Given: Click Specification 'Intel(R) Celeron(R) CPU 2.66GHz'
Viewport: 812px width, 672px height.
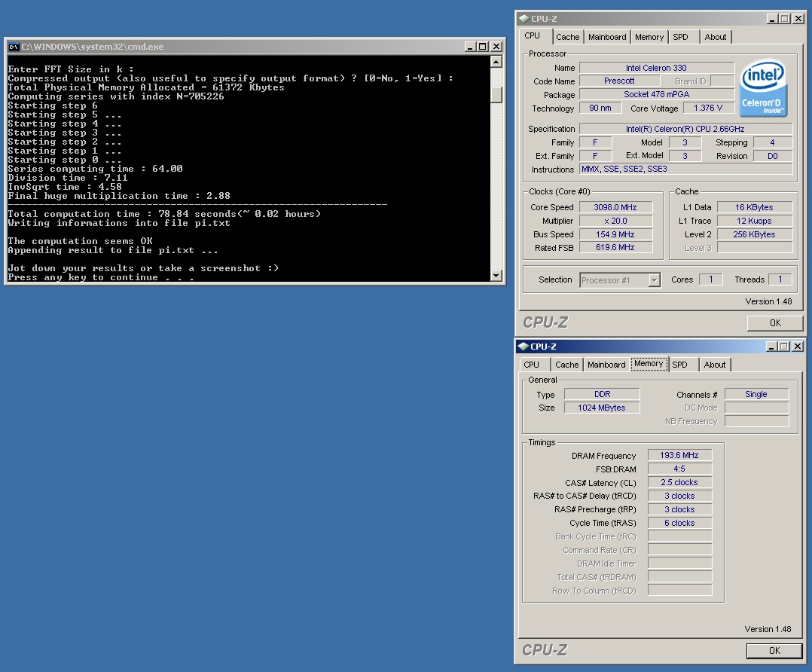Looking at the screenshot, I should click(x=685, y=129).
